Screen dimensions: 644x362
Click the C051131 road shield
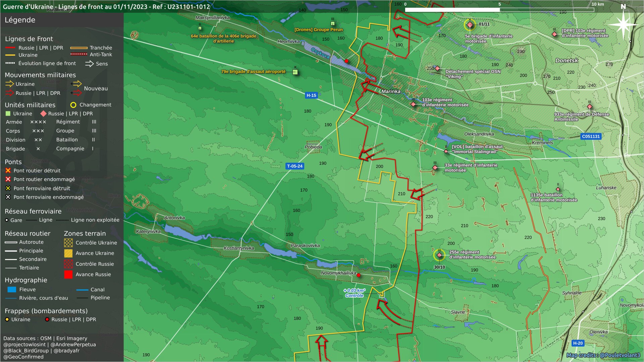point(591,136)
